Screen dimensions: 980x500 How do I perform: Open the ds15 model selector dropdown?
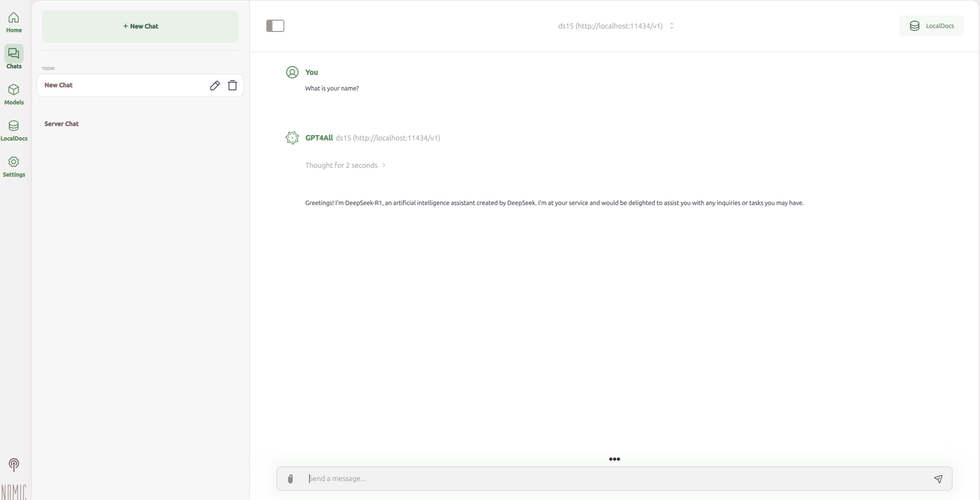click(616, 26)
